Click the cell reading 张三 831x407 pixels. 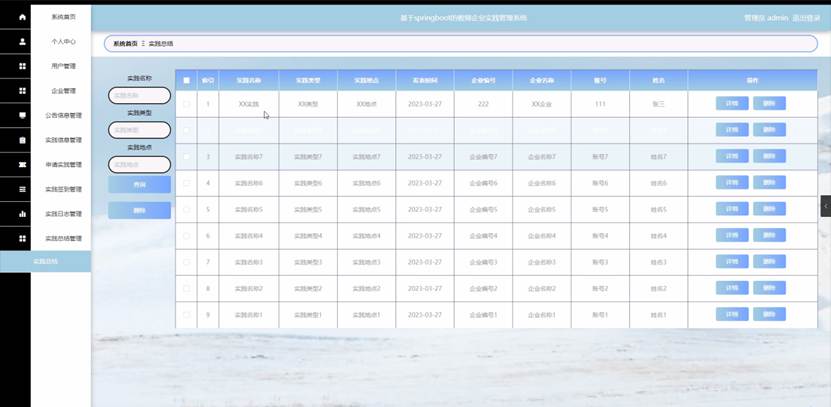pyautogui.click(x=658, y=104)
